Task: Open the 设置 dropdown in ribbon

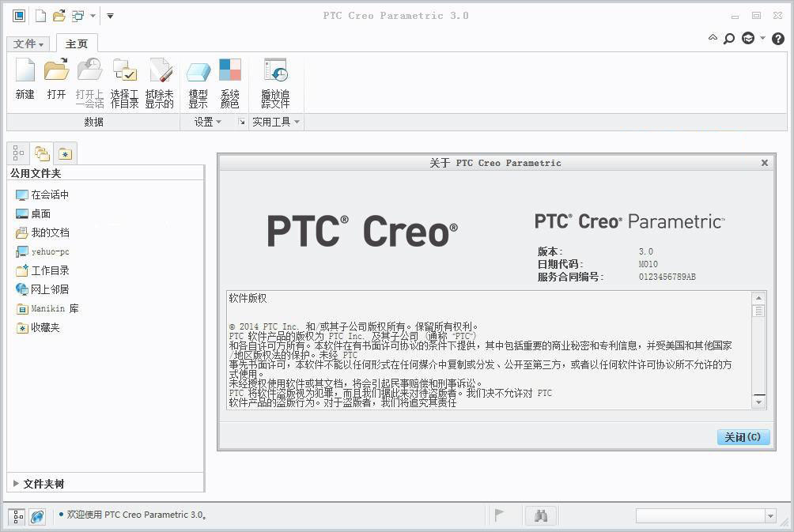Action: (207, 122)
